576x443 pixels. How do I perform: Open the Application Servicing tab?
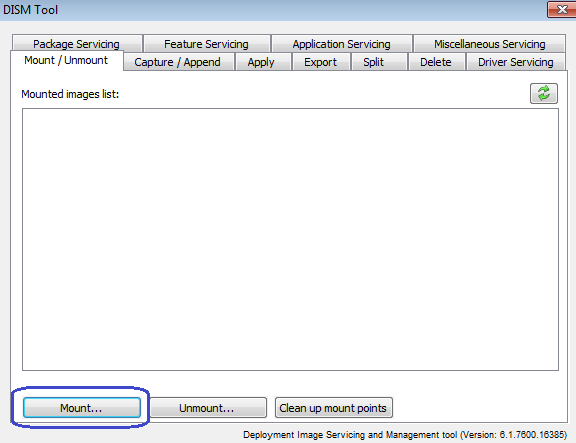[x=341, y=44]
